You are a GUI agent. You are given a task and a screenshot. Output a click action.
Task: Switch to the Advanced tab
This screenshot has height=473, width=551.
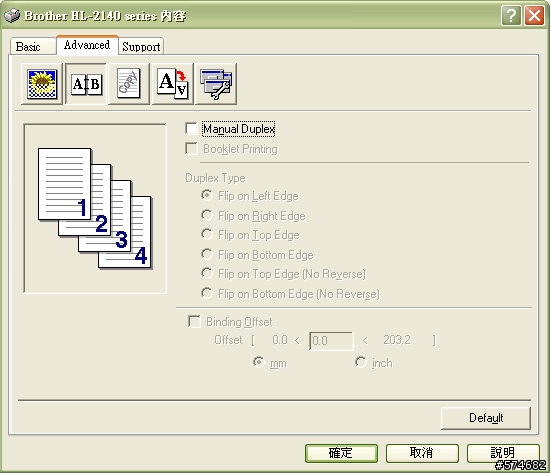(x=87, y=45)
